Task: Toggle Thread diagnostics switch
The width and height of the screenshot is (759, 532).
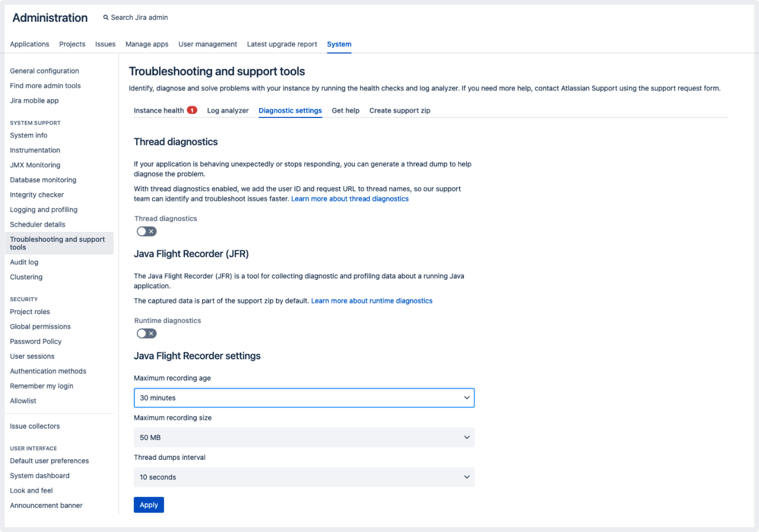Action: tap(146, 231)
